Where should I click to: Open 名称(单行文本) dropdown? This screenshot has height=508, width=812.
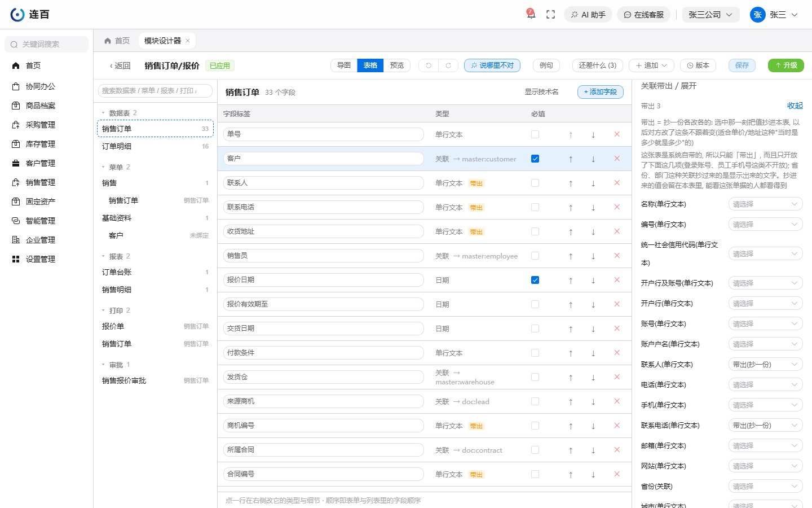(x=765, y=204)
